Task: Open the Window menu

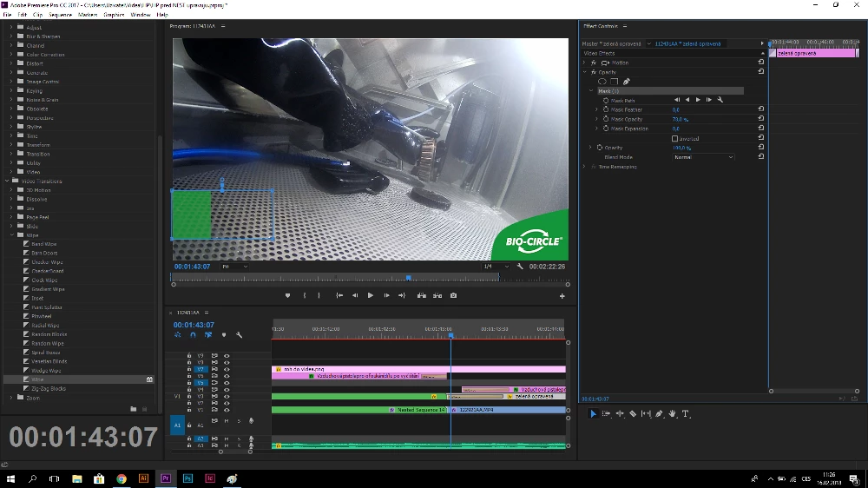Action: click(141, 15)
